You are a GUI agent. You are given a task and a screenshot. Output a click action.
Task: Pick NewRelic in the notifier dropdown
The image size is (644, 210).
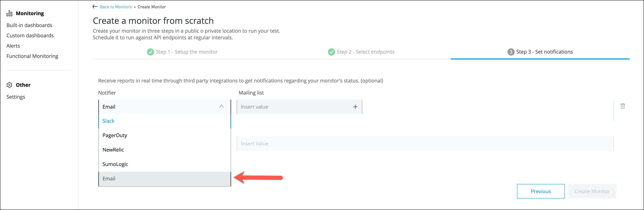coord(113,150)
